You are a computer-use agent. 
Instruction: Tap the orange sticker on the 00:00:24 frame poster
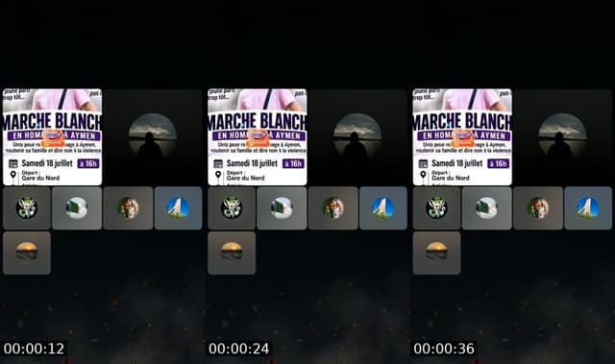coord(258,137)
